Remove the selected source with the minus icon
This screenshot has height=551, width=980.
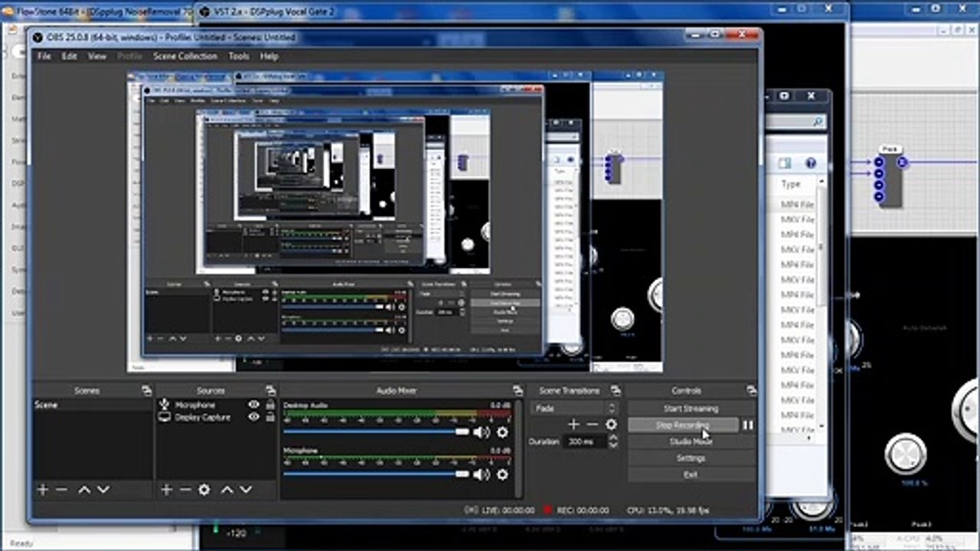click(185, 490)
